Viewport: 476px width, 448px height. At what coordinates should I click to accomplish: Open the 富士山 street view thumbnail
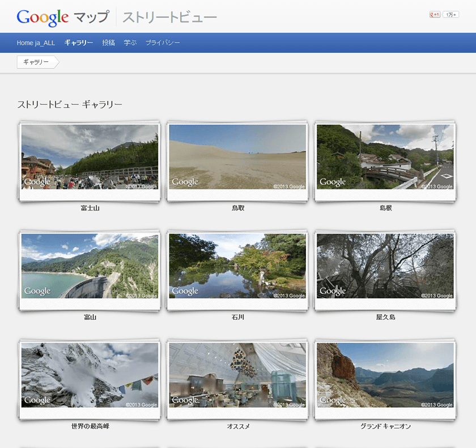(x=90, y=157)
